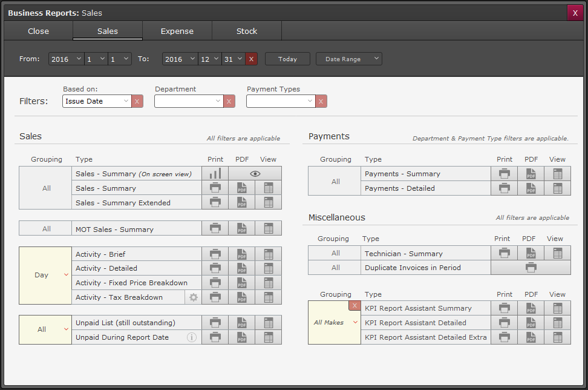This screenshot has width=588, height=390.
Task: Open the Payment Types filter dropdown
Action: (281, 101)
